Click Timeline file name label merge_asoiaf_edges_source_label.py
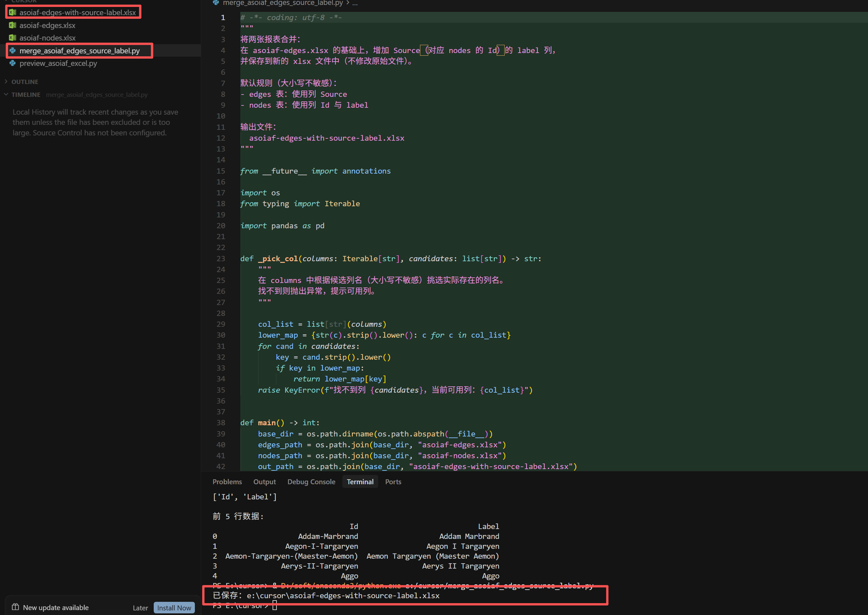The width and height of the screenshot is (868, 615). 96,95
